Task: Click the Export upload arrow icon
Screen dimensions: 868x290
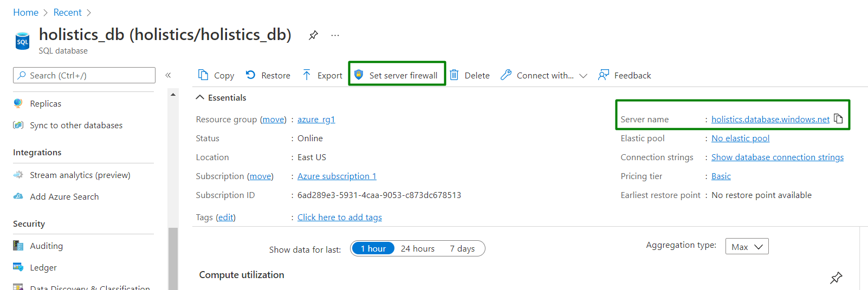Action: coord(307,75)
